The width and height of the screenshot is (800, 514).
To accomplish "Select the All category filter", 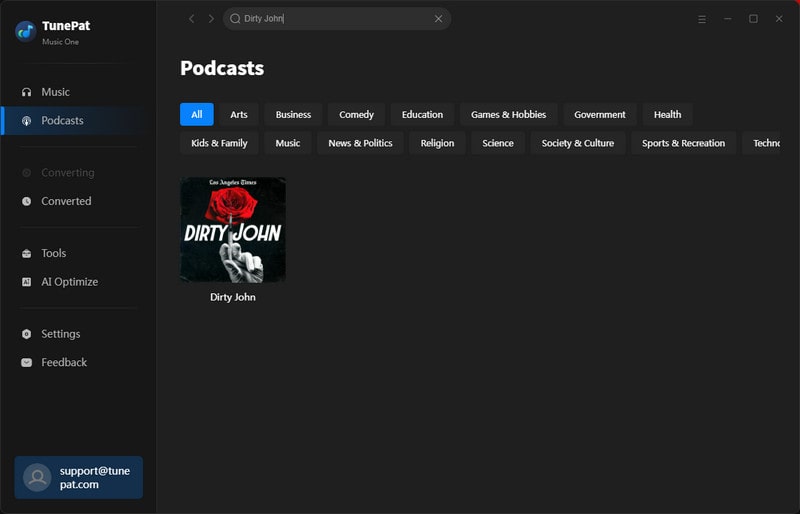I will point(196,115).
